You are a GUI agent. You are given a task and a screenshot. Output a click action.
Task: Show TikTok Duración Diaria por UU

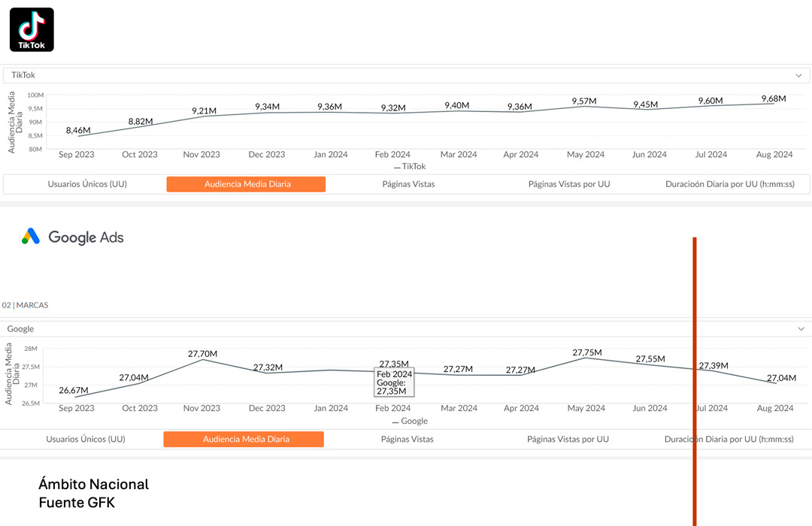(x=729, y=184)
